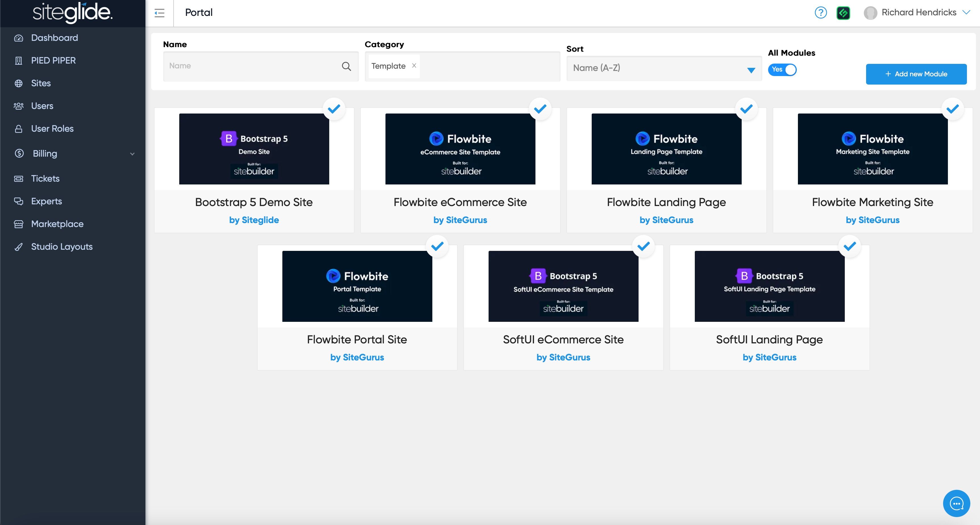Click the search magnifier in Name field

click(x=346, y=66)
